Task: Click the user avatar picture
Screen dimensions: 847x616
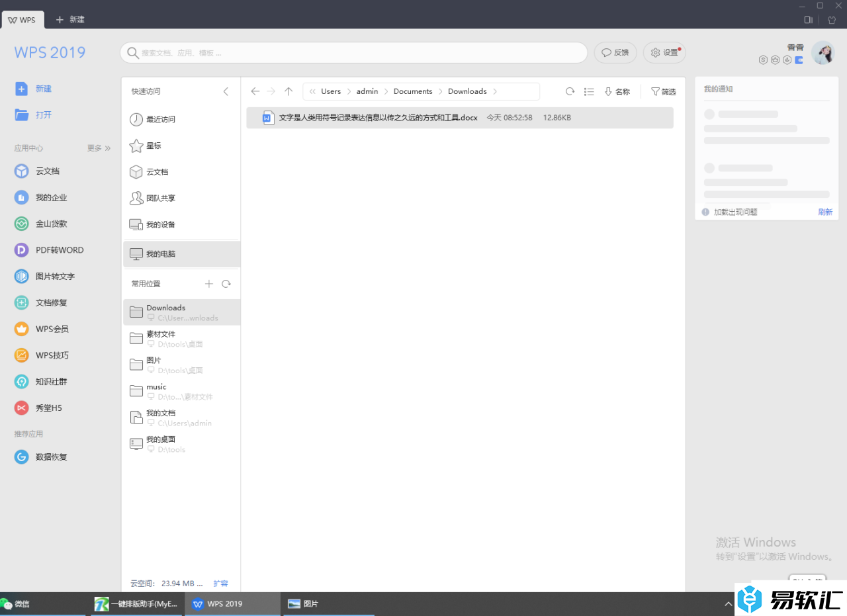Action: [x=823, y=52]
